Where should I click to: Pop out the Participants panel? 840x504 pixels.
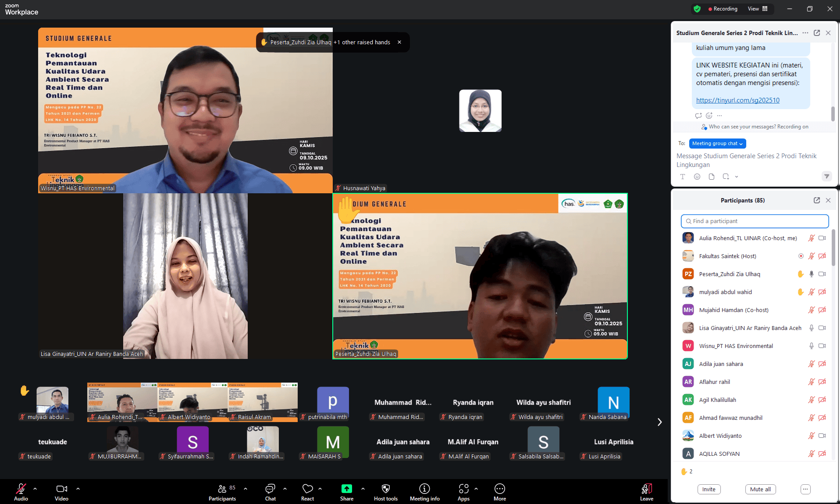817,200
